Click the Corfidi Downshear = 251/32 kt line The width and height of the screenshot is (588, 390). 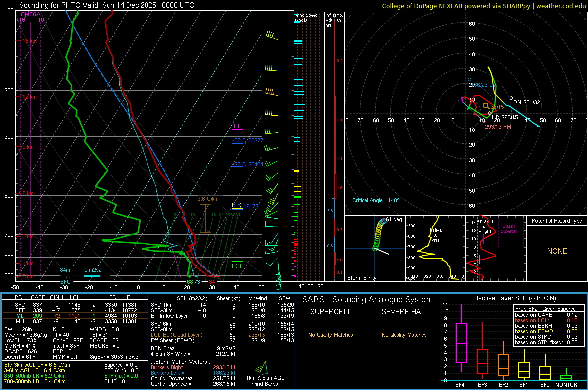click(x=193, y=379)
